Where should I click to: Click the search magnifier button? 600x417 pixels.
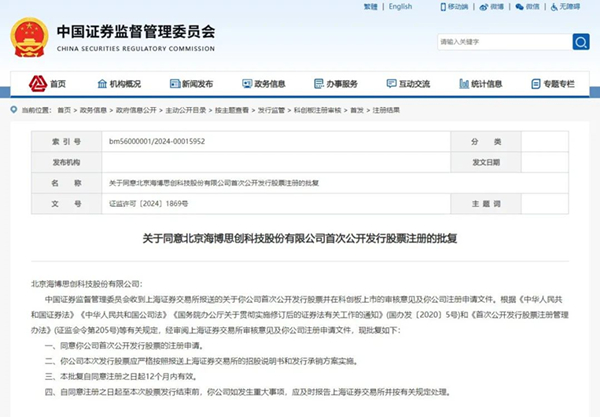[580, 42]
